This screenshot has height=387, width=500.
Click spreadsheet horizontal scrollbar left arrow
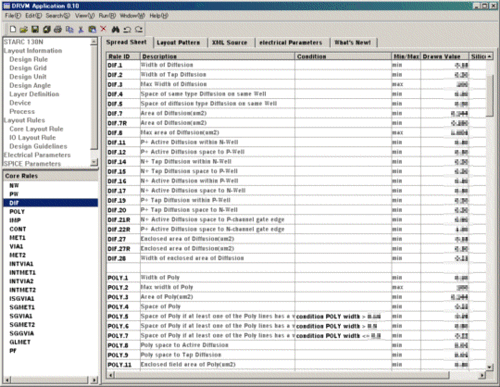pyautogui.click(x=111, y=375)
